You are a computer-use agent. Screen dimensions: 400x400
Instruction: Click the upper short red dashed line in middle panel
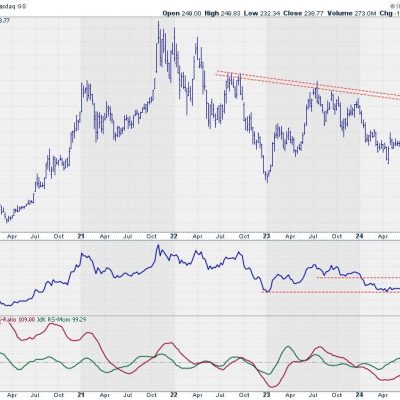coord(358,277)
